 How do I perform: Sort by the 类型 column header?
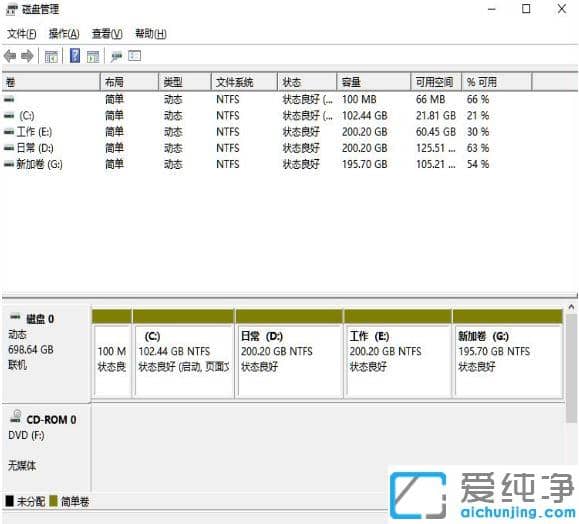[x=185, y=82]
